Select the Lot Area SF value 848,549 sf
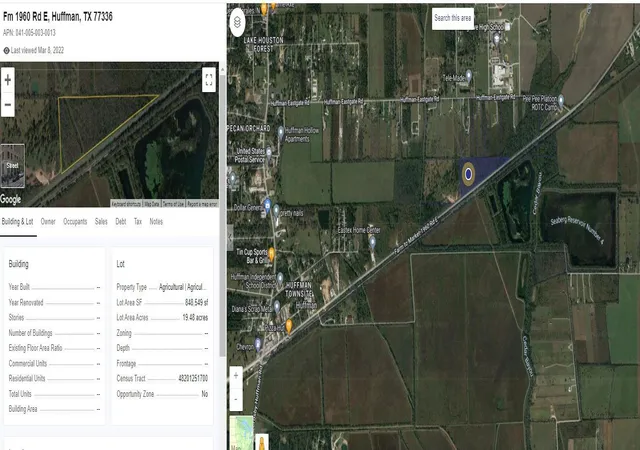640x450 pixels. (196, 303)
